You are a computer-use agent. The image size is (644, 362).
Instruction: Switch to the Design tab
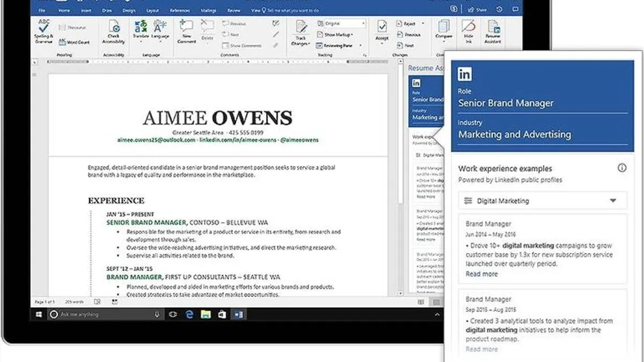(129, 10)
